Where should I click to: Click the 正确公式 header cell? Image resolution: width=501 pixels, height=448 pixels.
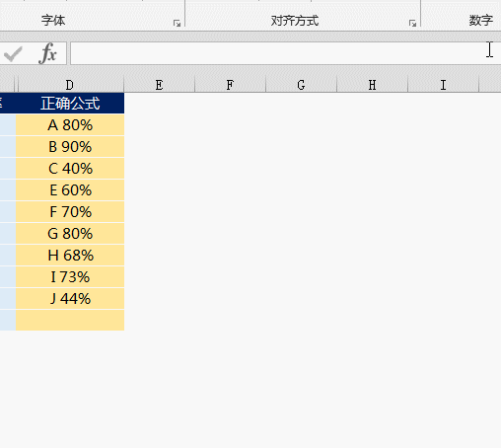(70, 104)
